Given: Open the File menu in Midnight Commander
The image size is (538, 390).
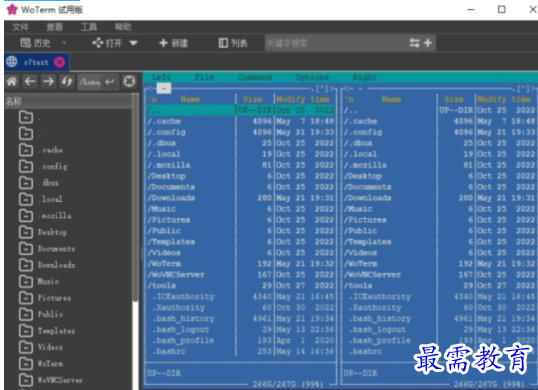Looking at the screenshot, I should [204, 78].
